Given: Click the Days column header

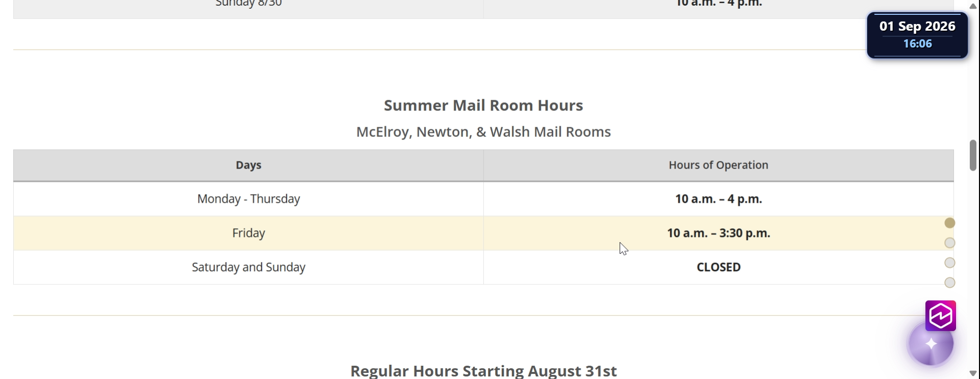Looking at the screenshot, I should (x=249, y=165).
